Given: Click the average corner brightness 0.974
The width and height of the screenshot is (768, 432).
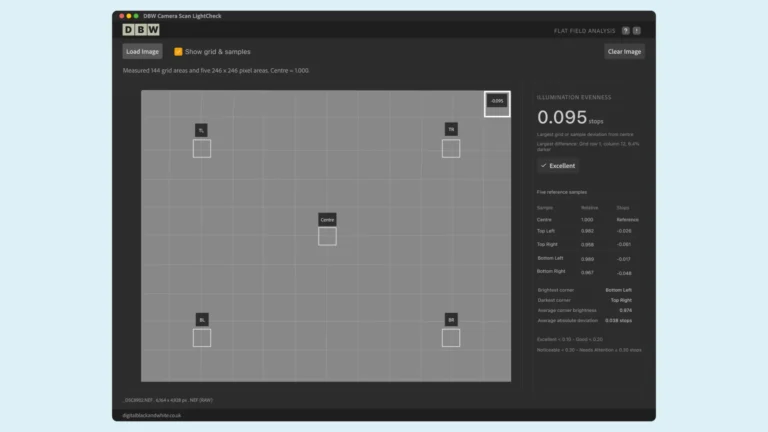Looking at the screenshot, I should [x=625, y=311].
